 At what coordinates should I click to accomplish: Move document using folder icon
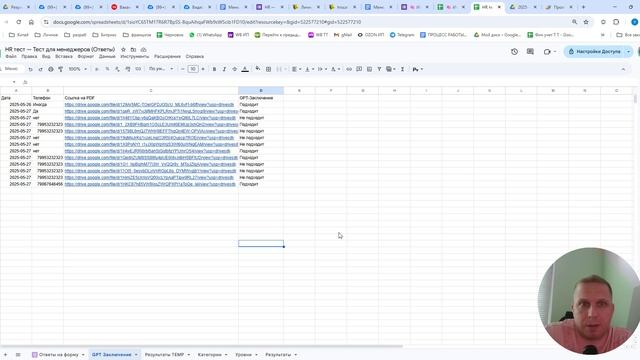[133, 49]
